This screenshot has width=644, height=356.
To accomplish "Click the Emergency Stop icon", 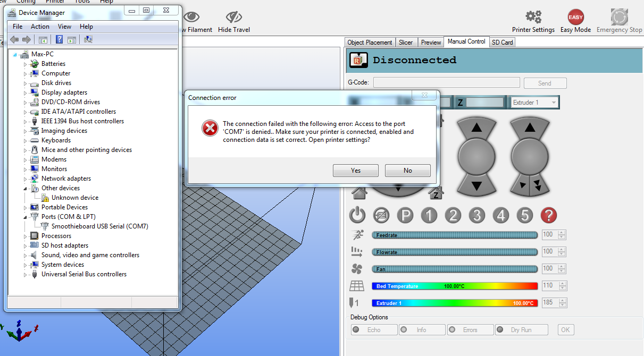I will pyautogui.click(x=619, y=18).
